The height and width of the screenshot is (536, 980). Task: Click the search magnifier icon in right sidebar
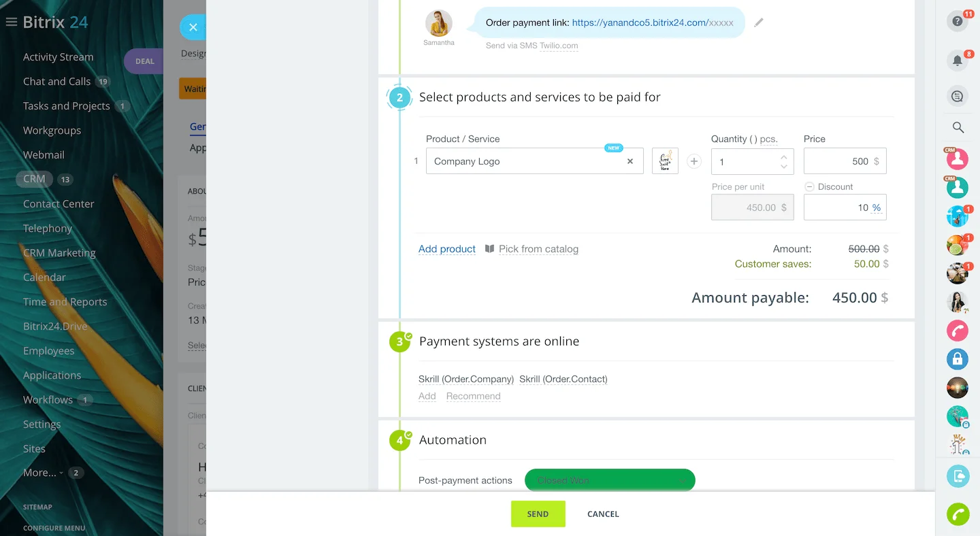958,127
